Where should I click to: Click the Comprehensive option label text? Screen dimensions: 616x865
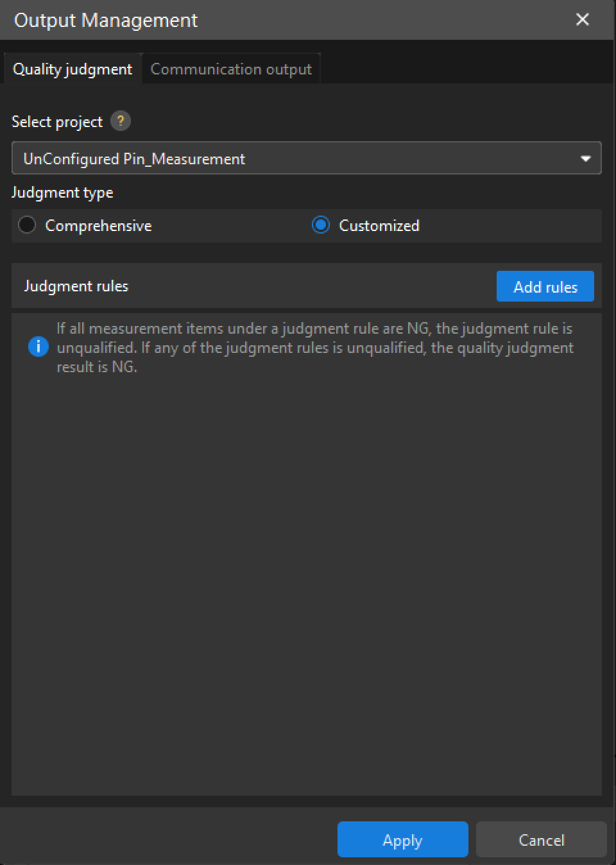click(x=98, y=226)
